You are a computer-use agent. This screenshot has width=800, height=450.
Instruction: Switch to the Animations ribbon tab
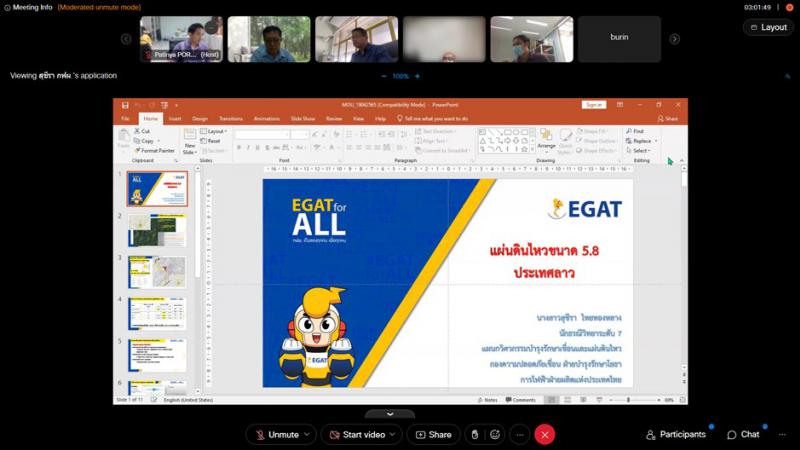click(x=267, y=118)
